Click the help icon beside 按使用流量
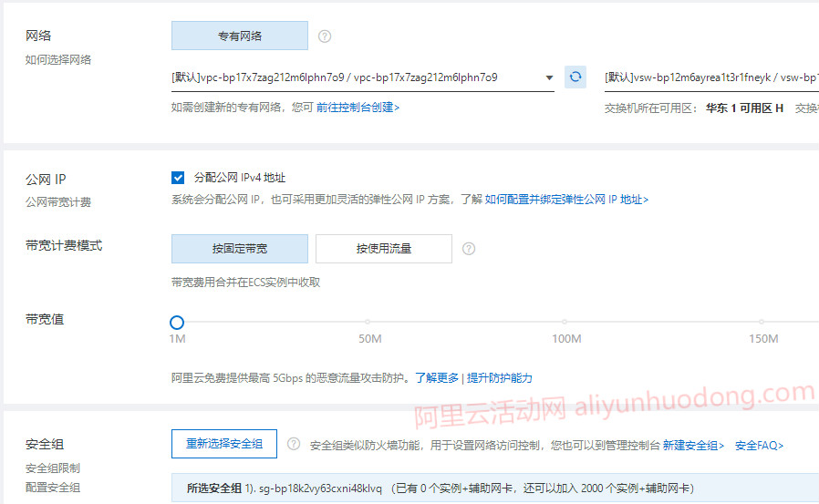The image size is (819, 504). click(469, 249)
